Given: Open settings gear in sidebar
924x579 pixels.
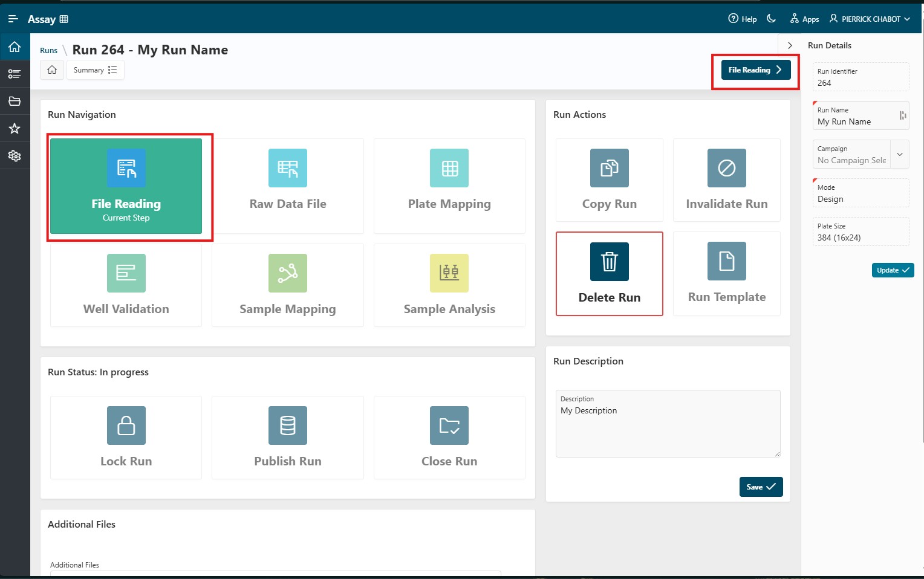Looking at the screenshot, I should coord(15,155).
